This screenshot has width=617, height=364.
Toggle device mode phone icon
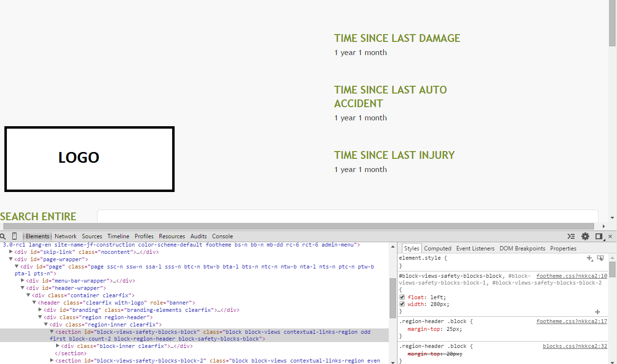click(14, 236)
